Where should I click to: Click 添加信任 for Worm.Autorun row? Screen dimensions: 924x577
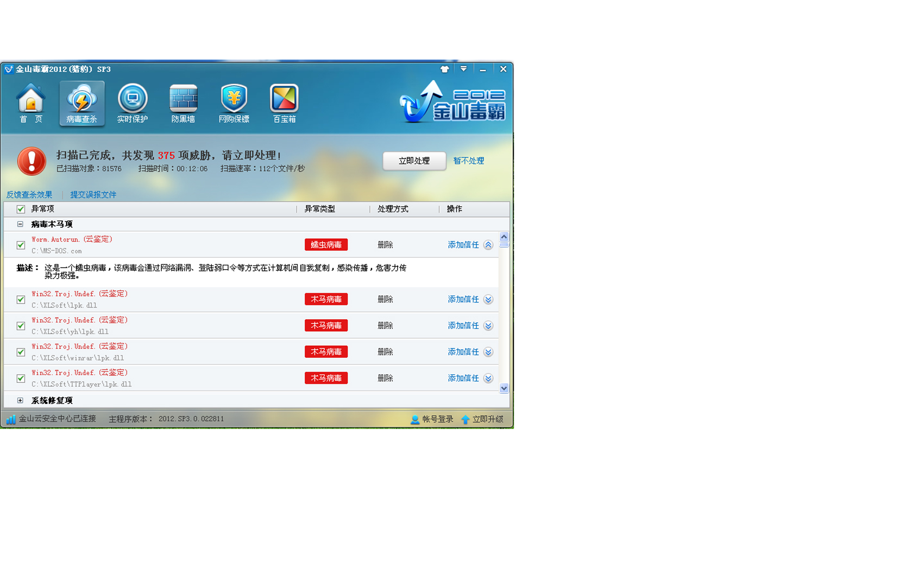463,245
